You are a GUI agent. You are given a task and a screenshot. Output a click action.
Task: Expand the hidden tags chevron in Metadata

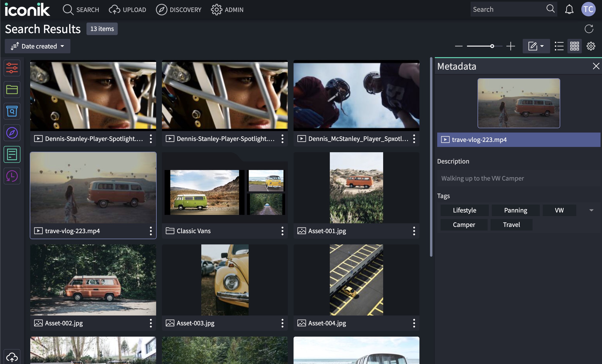coord(591,210)
